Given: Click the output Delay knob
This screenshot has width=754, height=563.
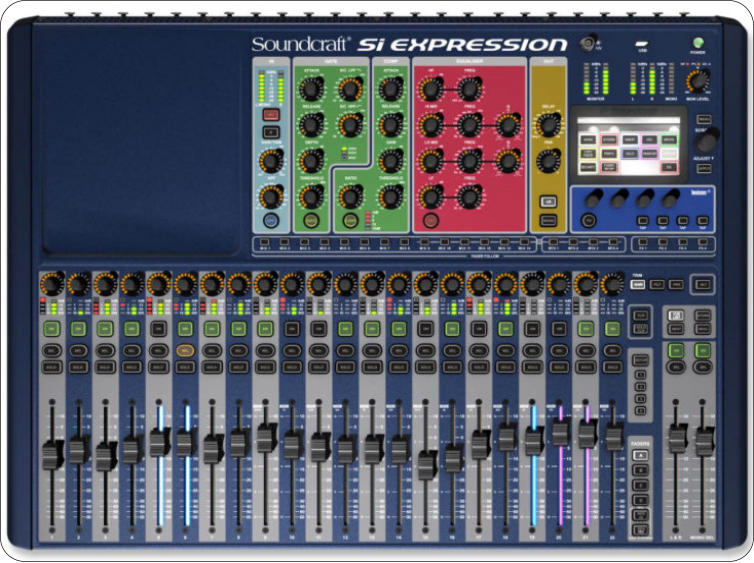Looking at the screenshot, I should [x=548, y=125].
